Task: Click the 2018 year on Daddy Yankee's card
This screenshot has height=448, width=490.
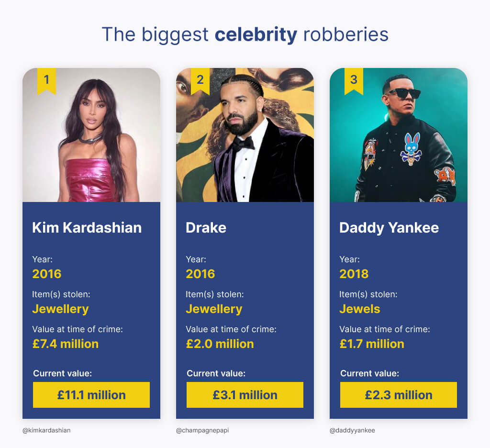Action: (x=354, y=274)
